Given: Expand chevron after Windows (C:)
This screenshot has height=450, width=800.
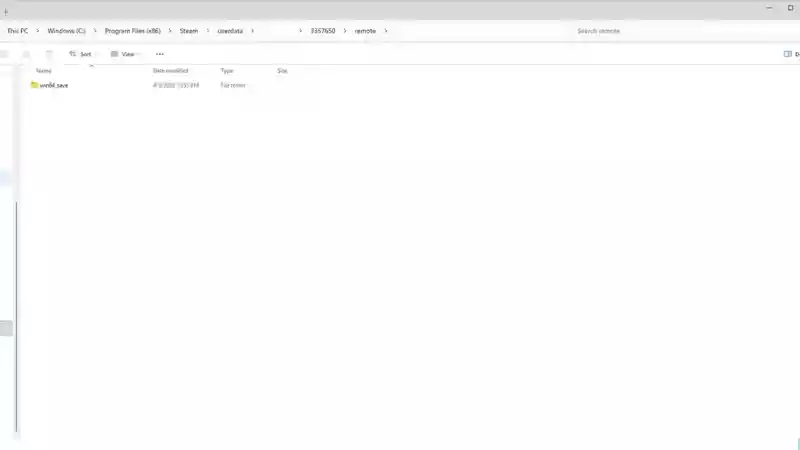Looking at the screenshot, I should point(94,31).
